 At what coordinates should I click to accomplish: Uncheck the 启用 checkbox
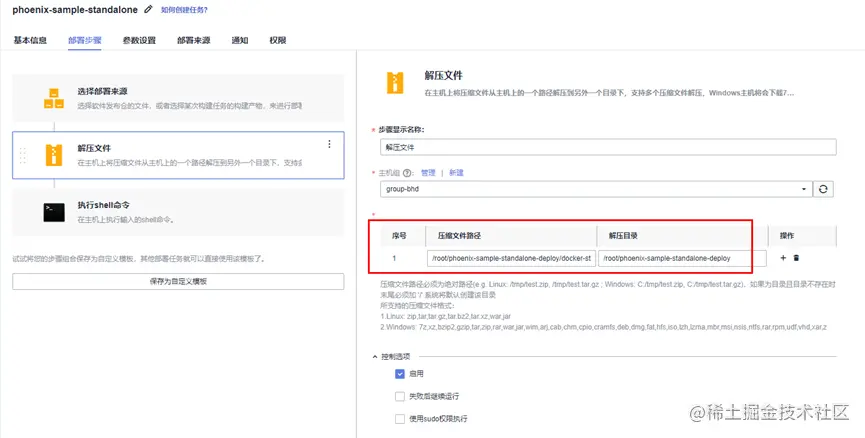point(400,374)
